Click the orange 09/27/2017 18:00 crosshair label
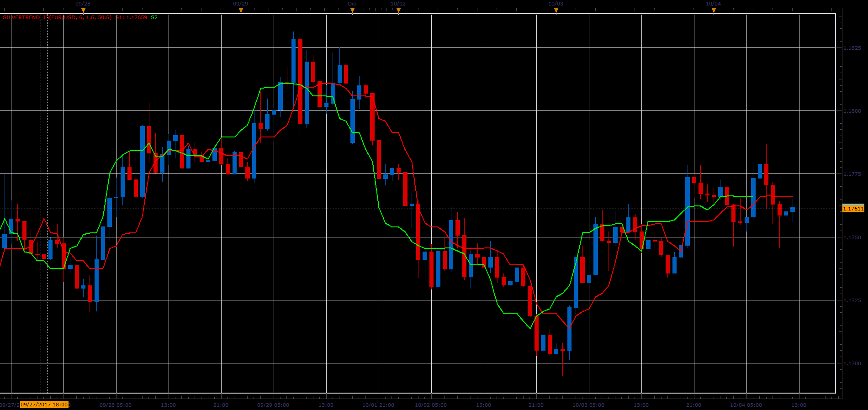The image size is (868, 410). coord(44,405)
